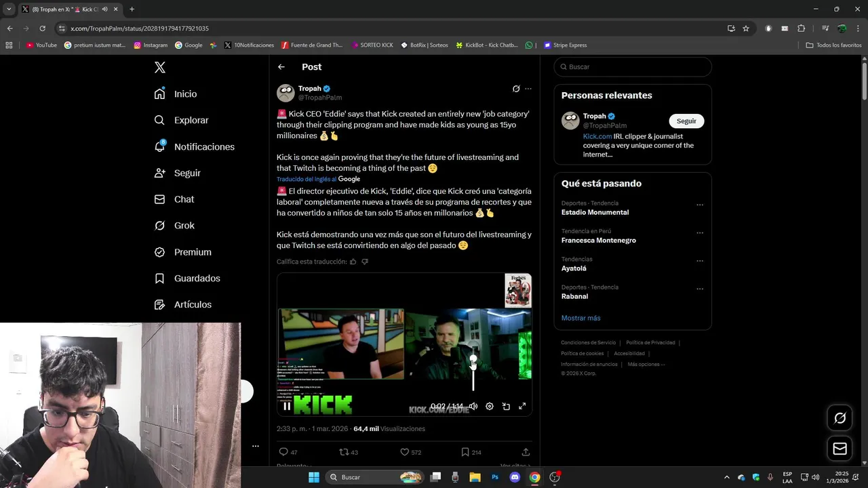Open options for Francesca Montenegro trend
868x488 pixels.
700,233
